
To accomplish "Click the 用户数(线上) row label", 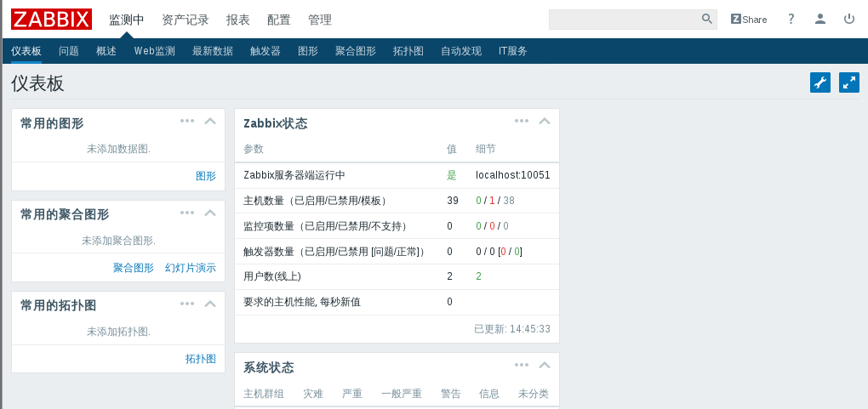I will coord(272,276).
